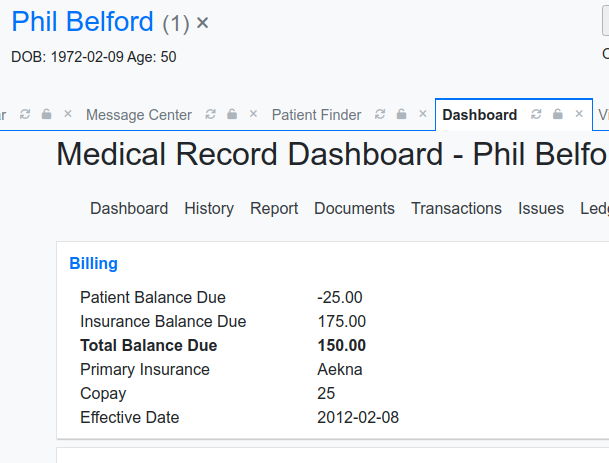Switch to the Patient Finder tab
The image size is (609, 463).
coord(316,115)
